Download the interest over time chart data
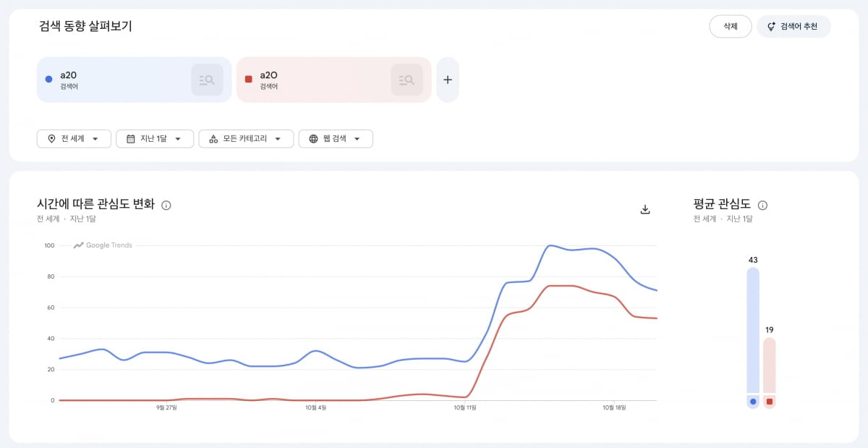Viewport: 868px width, 448px height. pyautogui.click(x=646, y=209)
